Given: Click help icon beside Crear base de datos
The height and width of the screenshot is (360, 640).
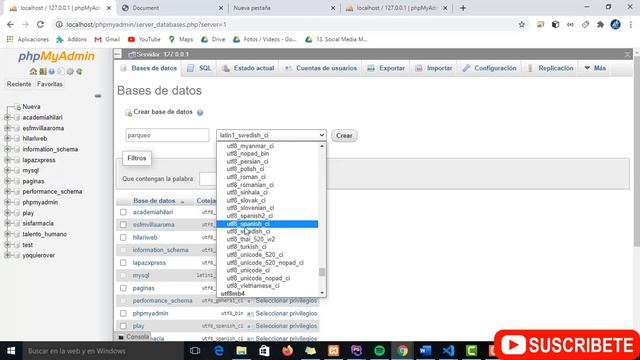Looking at the screenshot, I should 200,113.
